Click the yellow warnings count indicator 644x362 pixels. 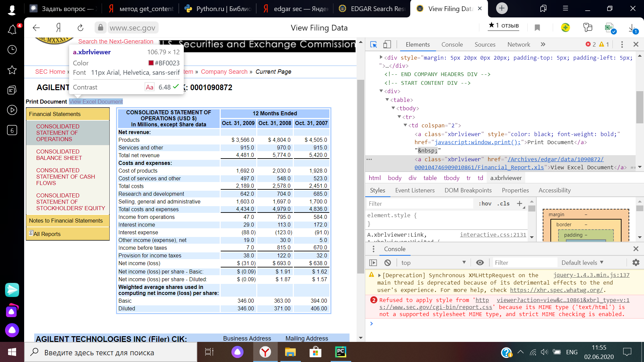point(604,44)
